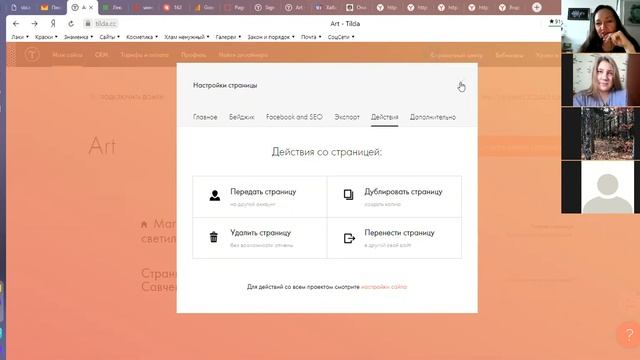Viewport: 640px width, 360px height.
Task: Choose Удалить страницу action
Action: (x=260, y=238)
